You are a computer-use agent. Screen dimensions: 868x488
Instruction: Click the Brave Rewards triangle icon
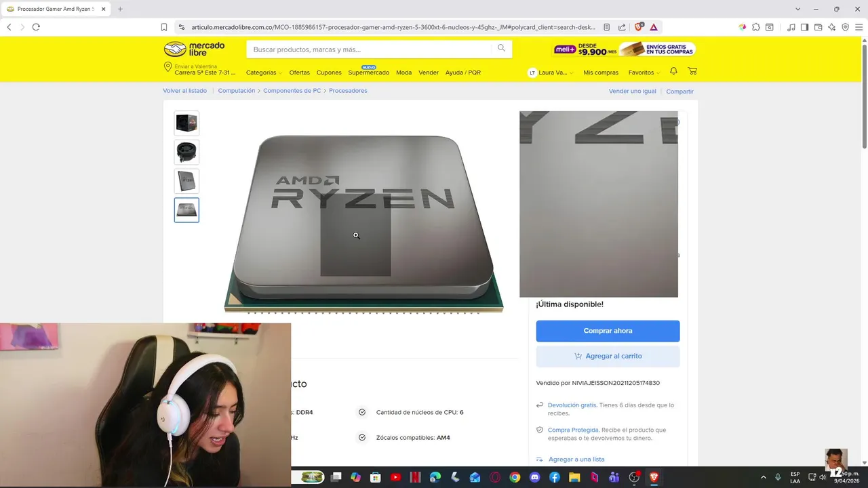coord(653,27)
